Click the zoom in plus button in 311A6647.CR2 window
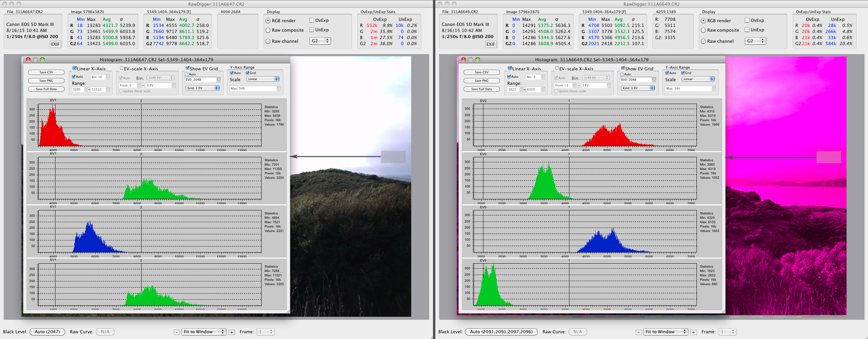This screenshot has width=868, height=339. (x=232, y=332)
